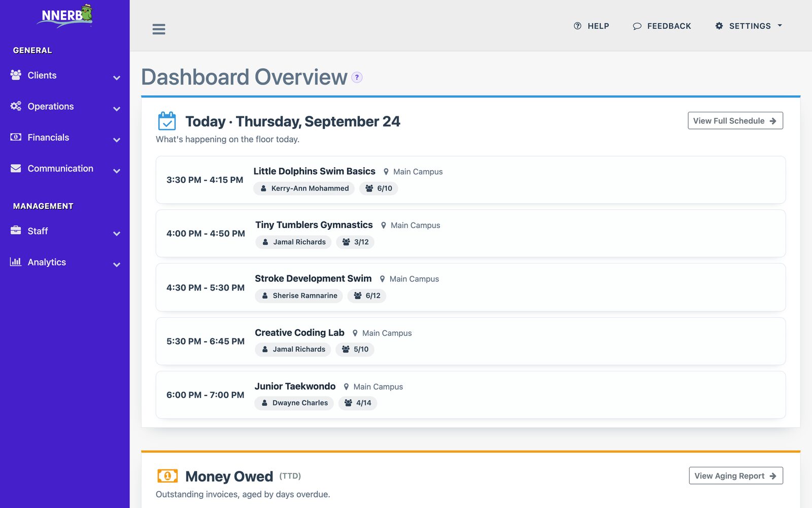Click the 4:30 PM - 5:30 PM time slot
The image size is (812, 508).
click(206, 288)
